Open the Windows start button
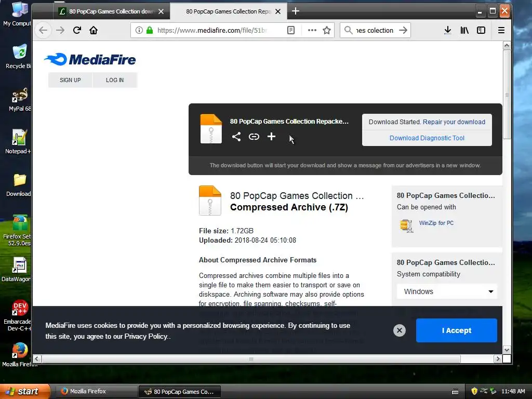Screen dimensions: 532x399 [24, 391]
